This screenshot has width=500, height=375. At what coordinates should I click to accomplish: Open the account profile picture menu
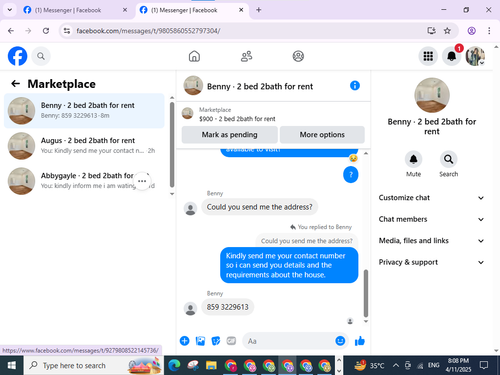coord(475,56)
